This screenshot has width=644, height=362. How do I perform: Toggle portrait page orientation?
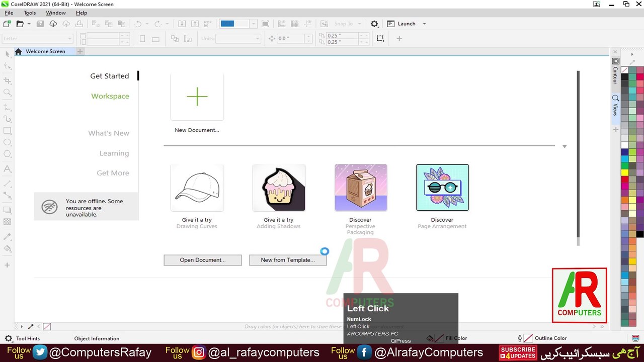142,39
